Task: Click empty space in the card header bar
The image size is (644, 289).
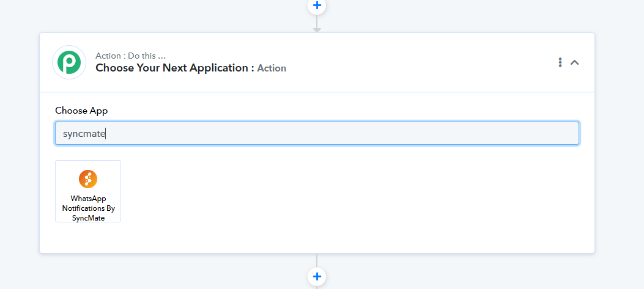Action: [x=416, y=62]
